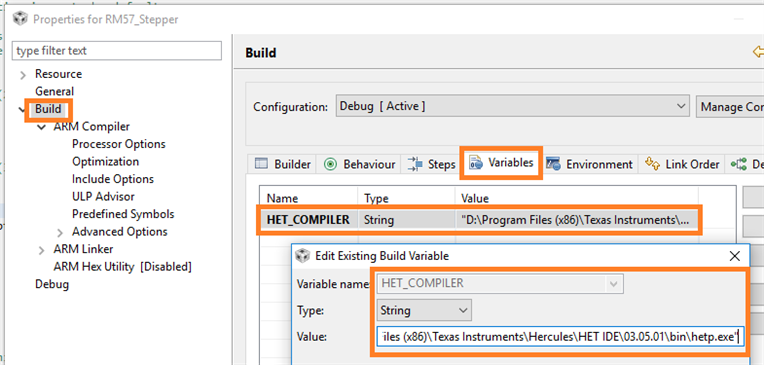Screen dimensions: 764x365
Task: Click Edit Build Variable dialog icon
Action: (x=303, y=255)
